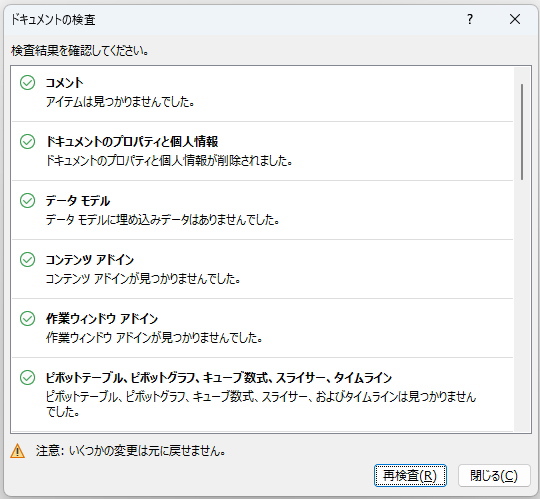Click the orange warning triangle icon
The image size is (540, 499).
[x=18, y=451]
